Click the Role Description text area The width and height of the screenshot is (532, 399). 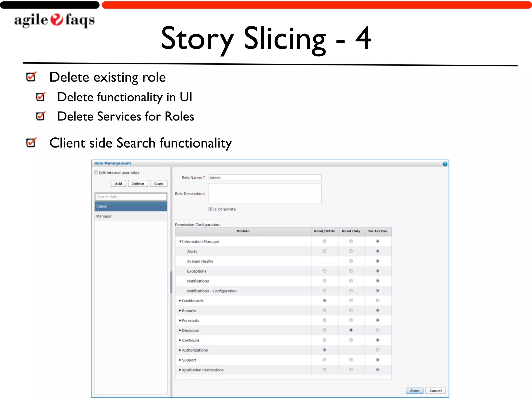coord(265,194)
